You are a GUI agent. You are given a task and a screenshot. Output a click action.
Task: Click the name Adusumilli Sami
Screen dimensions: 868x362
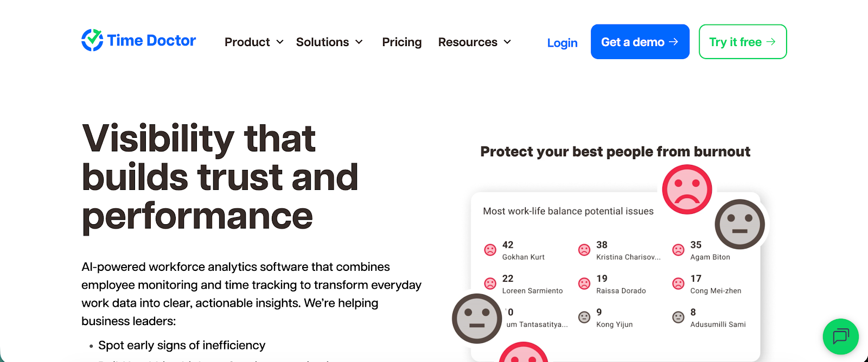(x=718, y=325)
